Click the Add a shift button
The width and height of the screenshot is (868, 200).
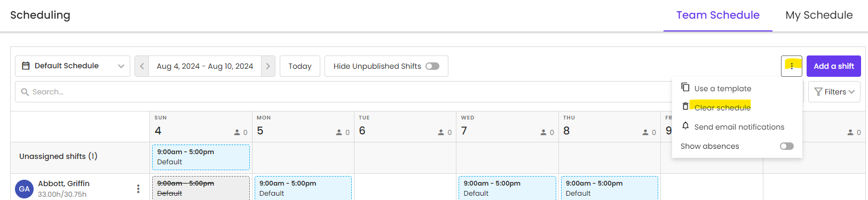coord(834,66)
